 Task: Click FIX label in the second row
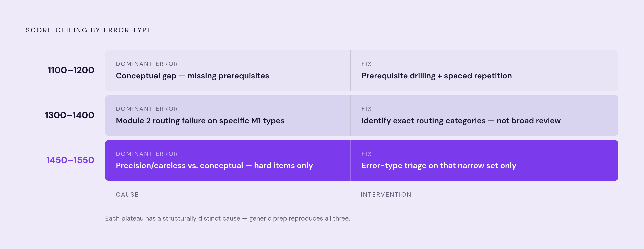tap(367, 109)
